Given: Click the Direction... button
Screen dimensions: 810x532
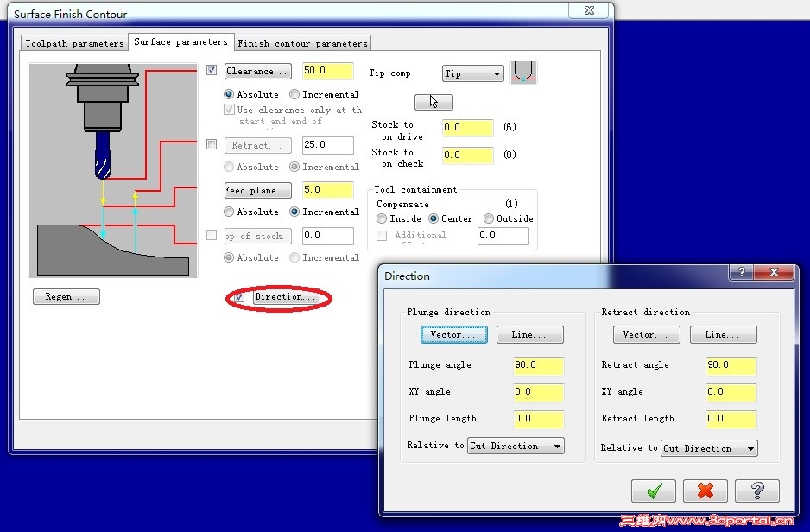Looking at the screenshot, I should pyautogui.click(x=286, y=297).
